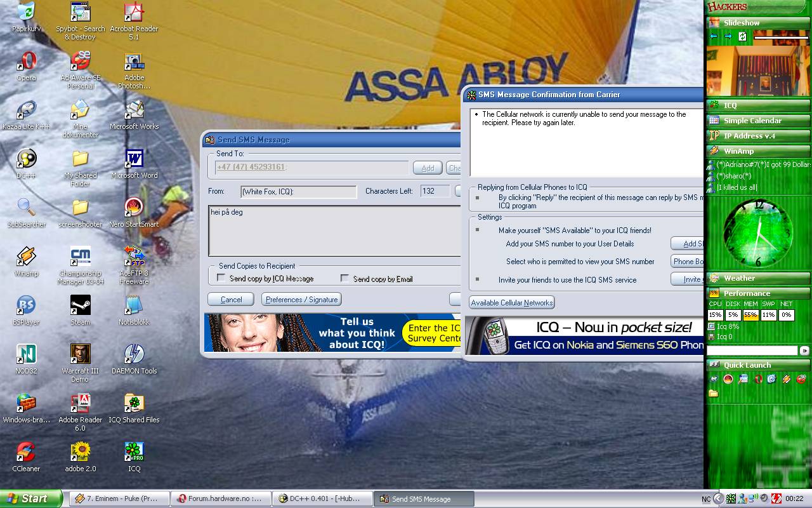Viewport: 812px width, 508px height.
Task: Click the sidebar command go button
Action: pyautogui.click(x=804, y=351)
